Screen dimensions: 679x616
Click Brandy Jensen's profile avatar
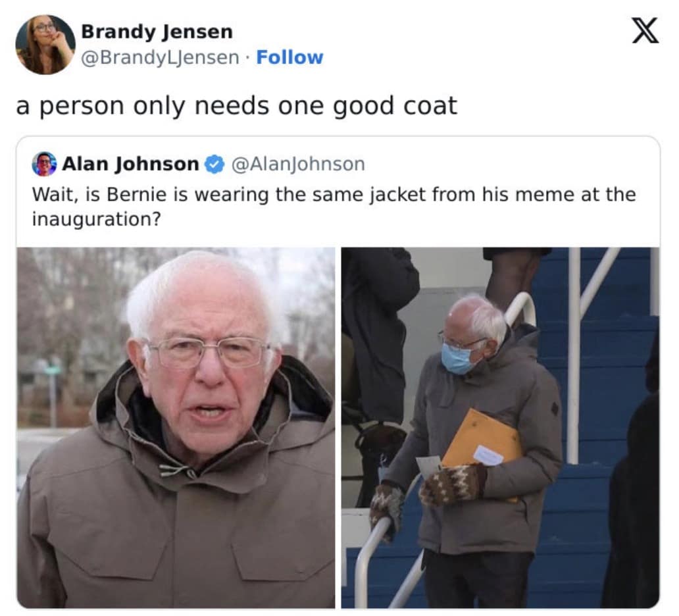(x=45, y=45)
